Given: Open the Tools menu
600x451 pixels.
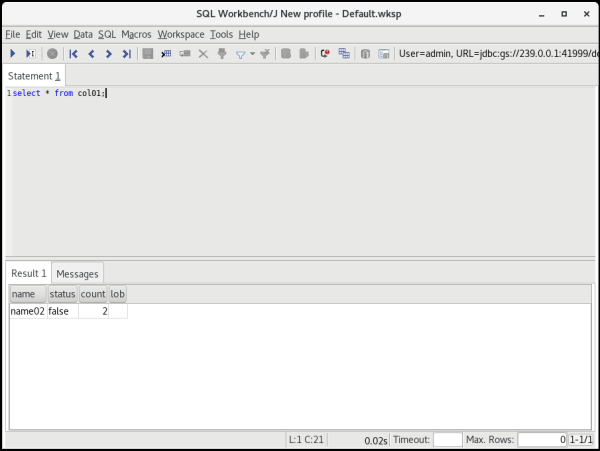Looking at the screenshot, I should (221, 34).
